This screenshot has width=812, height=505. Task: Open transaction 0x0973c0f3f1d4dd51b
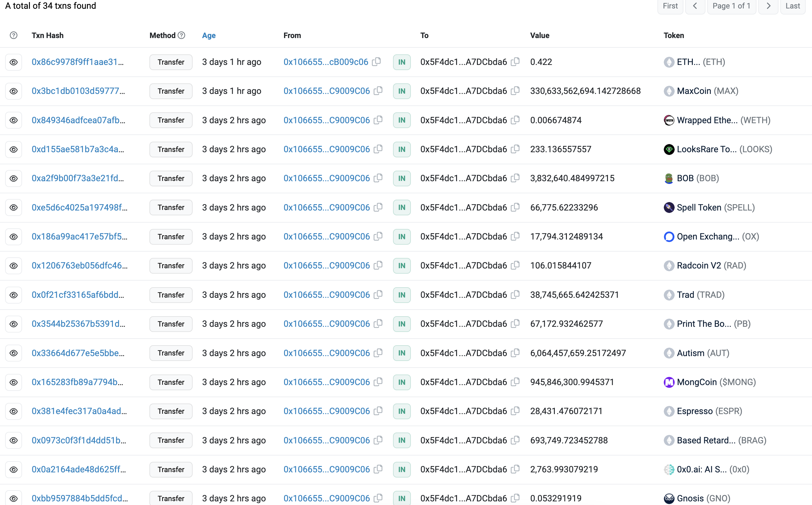[x=79, y=440]
